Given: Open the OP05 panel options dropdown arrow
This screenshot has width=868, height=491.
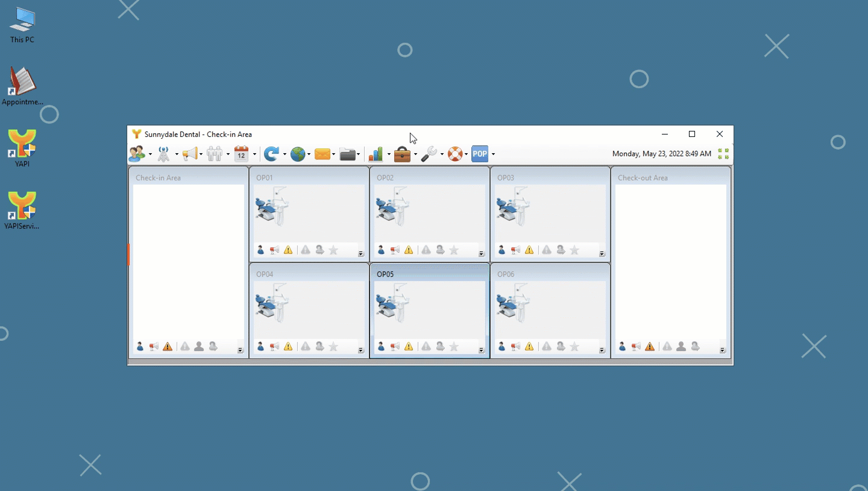Looking at the screenshot, I should point(482,350).
